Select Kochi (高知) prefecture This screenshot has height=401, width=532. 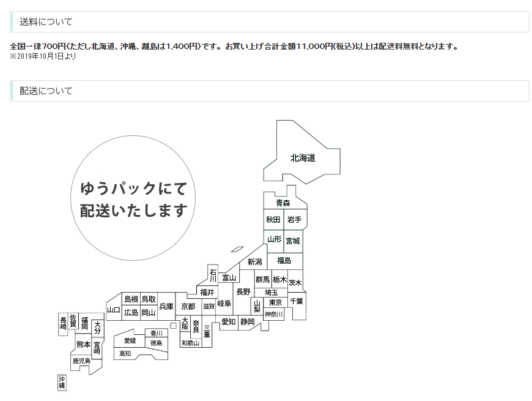pos(125,354)
